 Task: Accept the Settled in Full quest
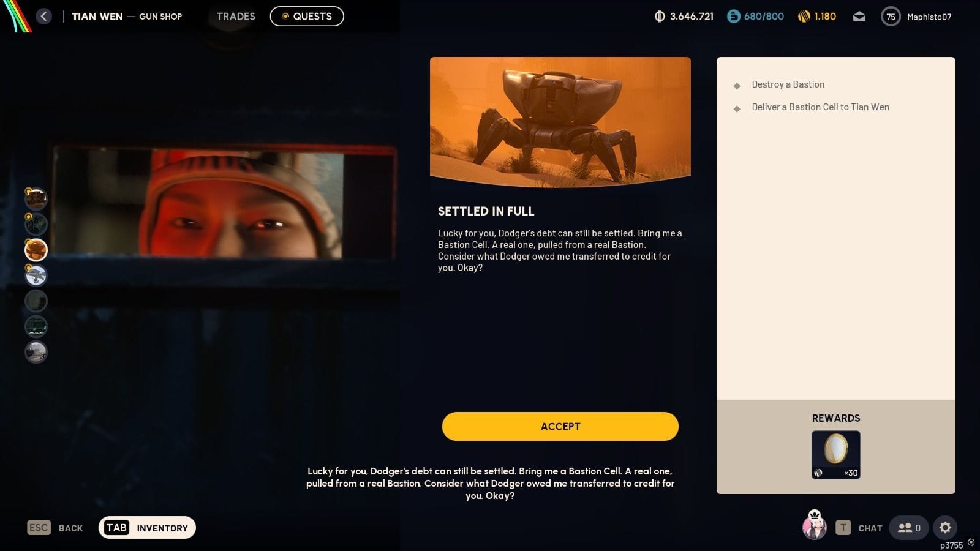pyautogui.click(x=560, y=426)
